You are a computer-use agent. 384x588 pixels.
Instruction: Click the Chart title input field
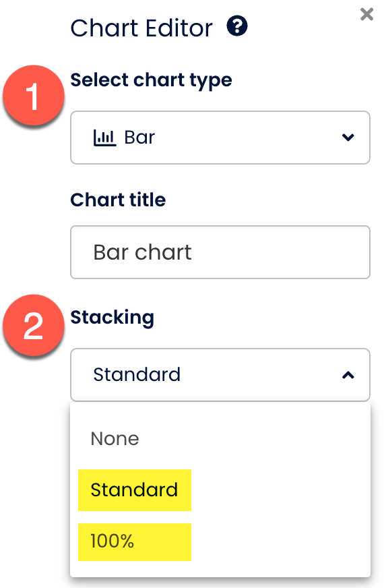[x=220, y=252]
